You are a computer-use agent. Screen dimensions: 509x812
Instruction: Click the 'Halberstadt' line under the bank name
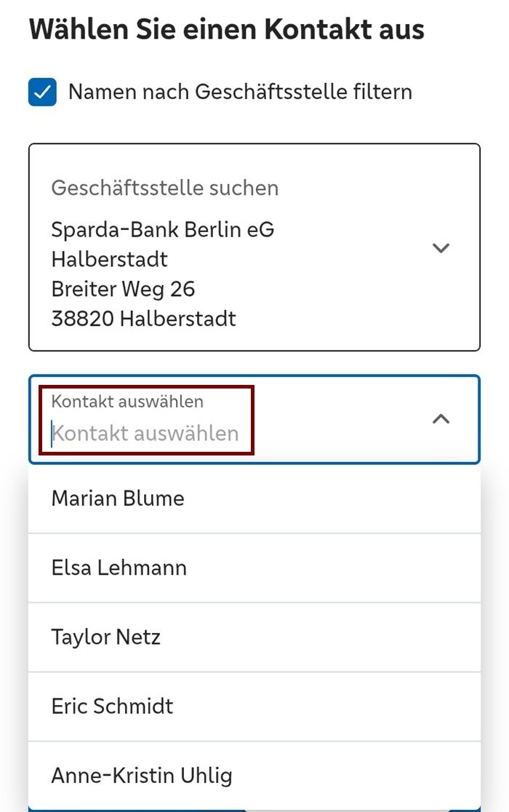(x=110, y=259)
